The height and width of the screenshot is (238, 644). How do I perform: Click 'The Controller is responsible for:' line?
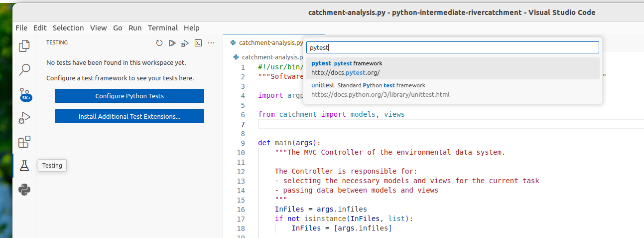coord(346,172)
